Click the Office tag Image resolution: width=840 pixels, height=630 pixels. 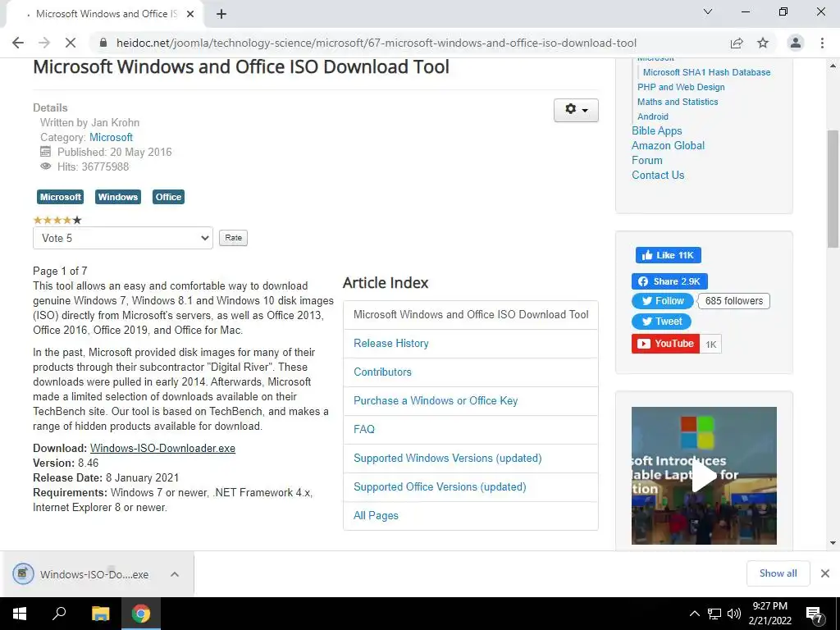pos(168,197)
